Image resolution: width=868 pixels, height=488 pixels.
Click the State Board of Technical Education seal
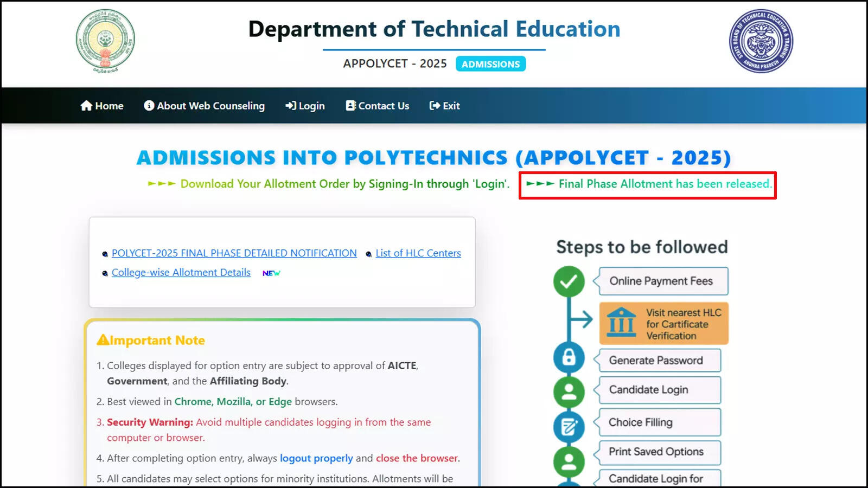[761, 41]
